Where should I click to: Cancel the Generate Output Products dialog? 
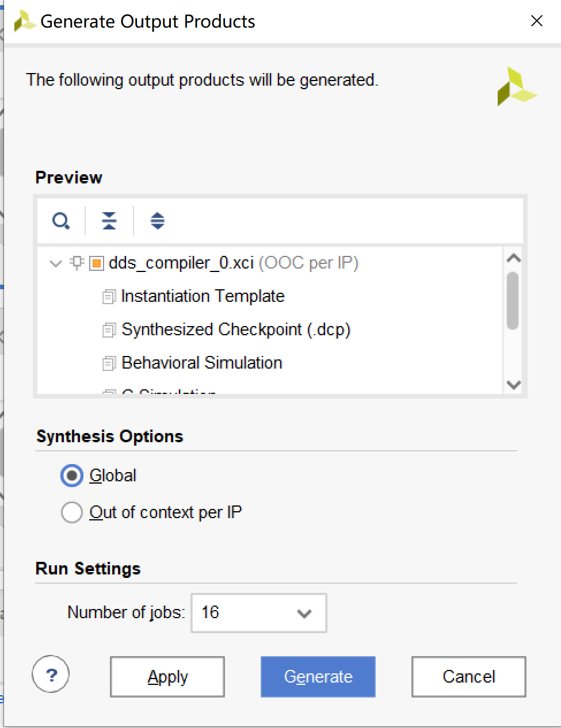pyautogui.click(x=468, y=677)
